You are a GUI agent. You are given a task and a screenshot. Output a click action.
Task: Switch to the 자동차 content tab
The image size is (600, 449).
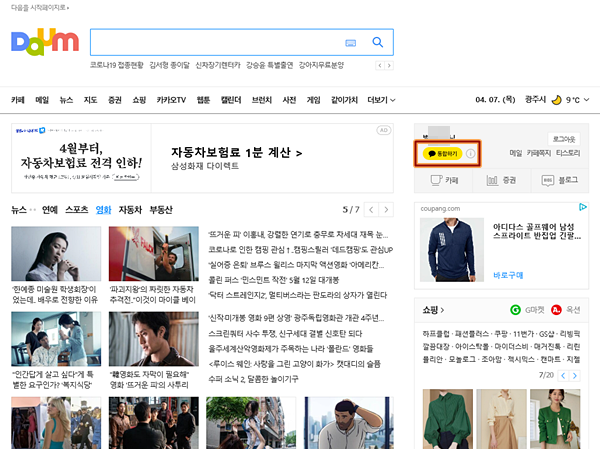coord(130,210)
